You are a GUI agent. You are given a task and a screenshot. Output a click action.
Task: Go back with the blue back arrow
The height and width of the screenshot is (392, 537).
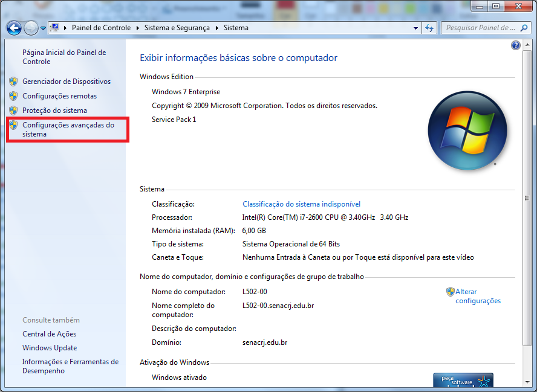coord(14,28)
